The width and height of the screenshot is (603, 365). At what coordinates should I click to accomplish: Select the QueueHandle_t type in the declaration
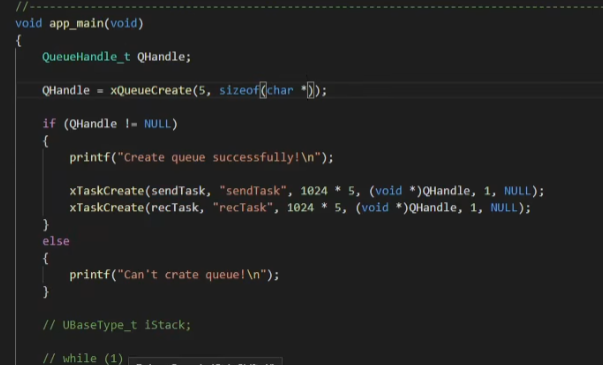tap(86, 57)
